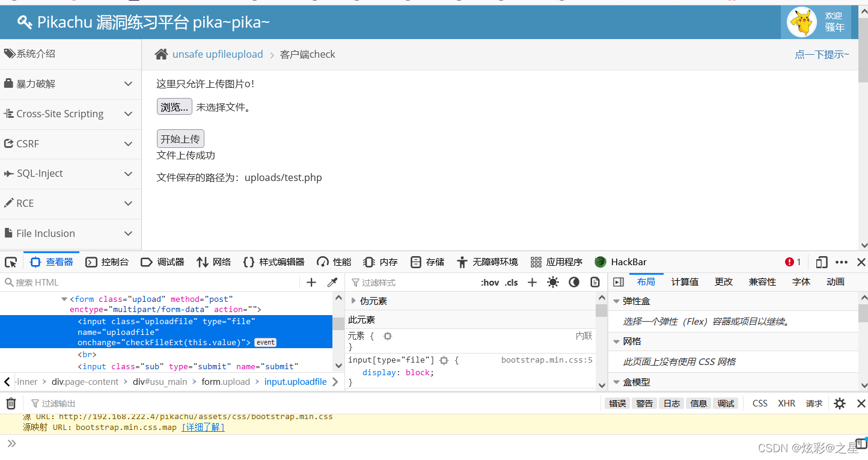Go to unsafe upfileupload breadcrumb link
Viewport: 868px width, 460px height.
tap(218, 54)
